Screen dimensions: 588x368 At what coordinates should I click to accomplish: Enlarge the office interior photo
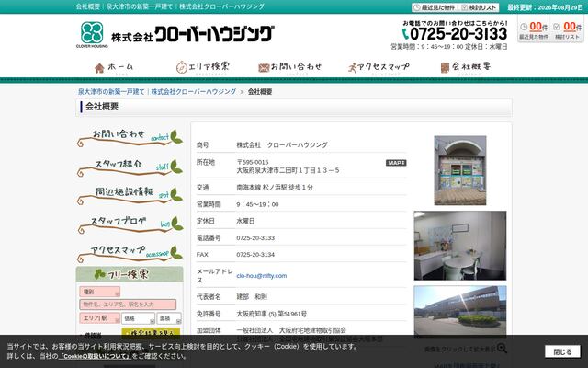coord(460,246)
